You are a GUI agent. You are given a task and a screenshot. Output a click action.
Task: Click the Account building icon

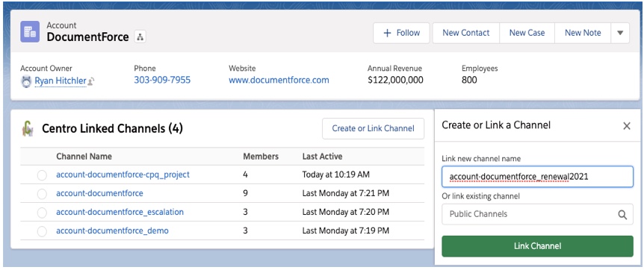tap(30, 31)
